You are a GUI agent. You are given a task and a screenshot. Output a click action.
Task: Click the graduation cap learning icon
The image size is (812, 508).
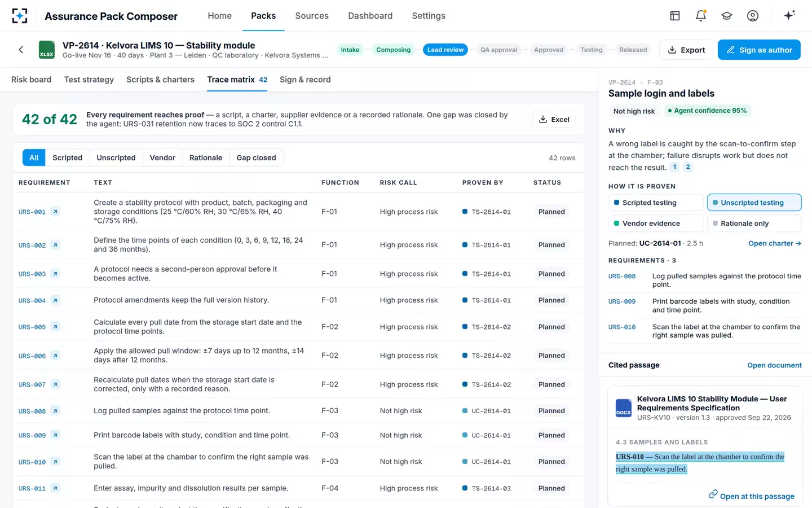click(x=727, y=16)
